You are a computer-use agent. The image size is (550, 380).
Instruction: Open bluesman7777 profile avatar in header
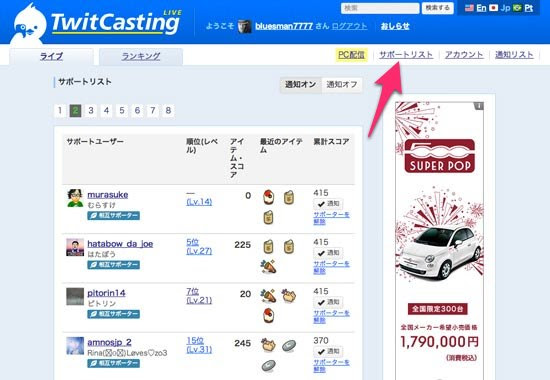244,26
